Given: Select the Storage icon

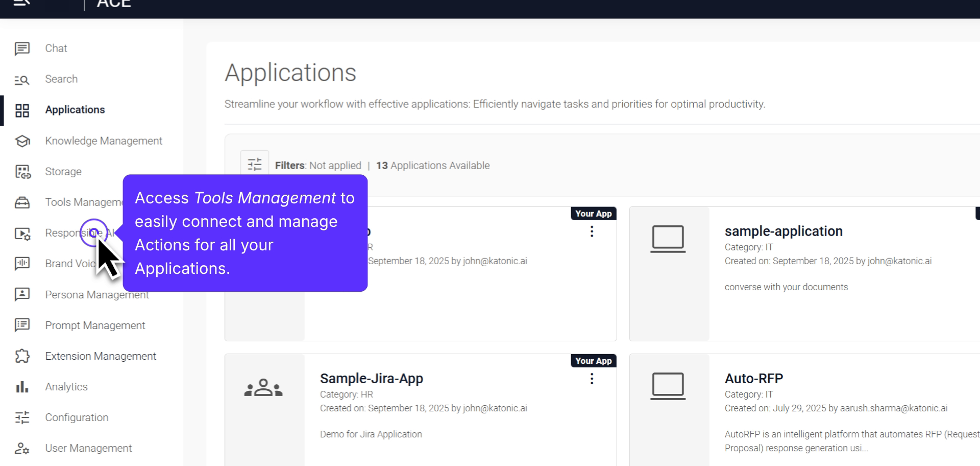Looking at the screenshot, I should [x=22, y=172].
